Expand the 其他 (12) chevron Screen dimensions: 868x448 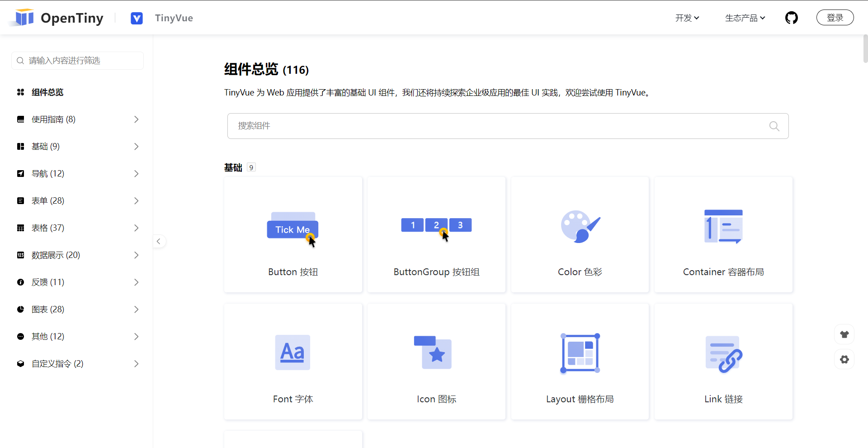pos(136,337)
